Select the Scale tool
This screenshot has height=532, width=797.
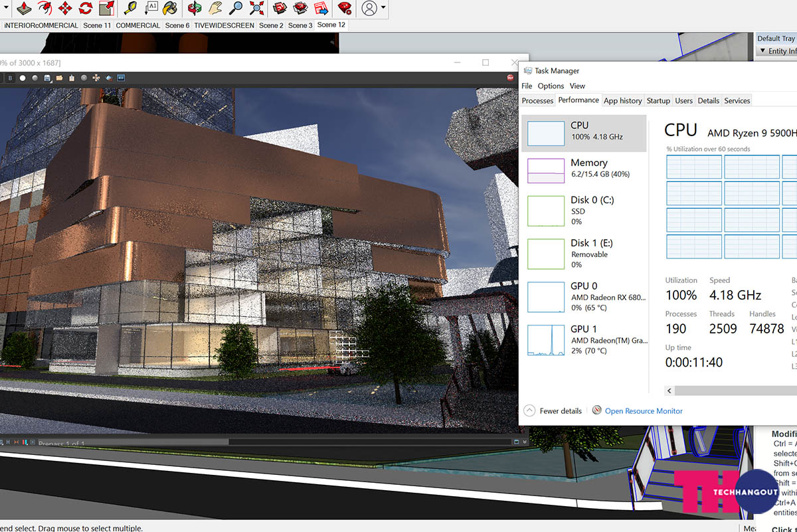(x=106, y=9)
